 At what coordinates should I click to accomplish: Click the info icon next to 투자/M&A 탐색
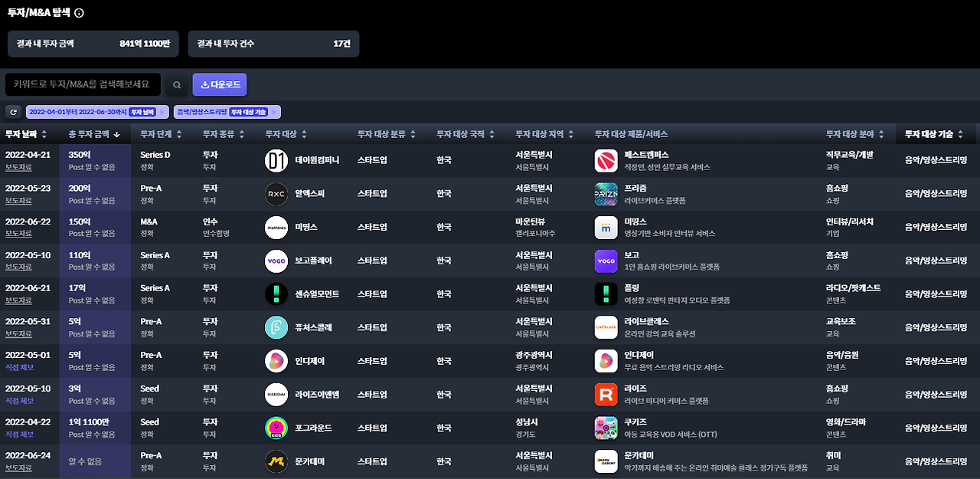click(x=80, y=13)
